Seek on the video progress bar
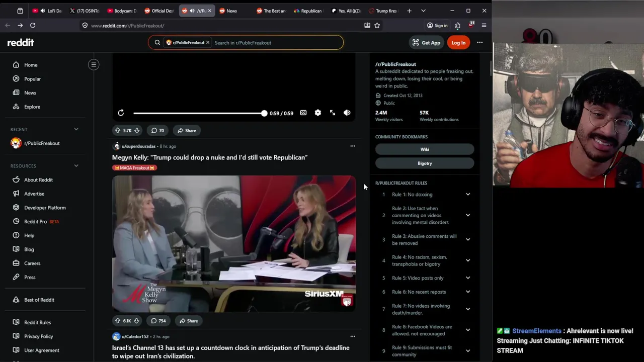Image resolution: width=644 pixels, height=362 pixels. point(200,113)
